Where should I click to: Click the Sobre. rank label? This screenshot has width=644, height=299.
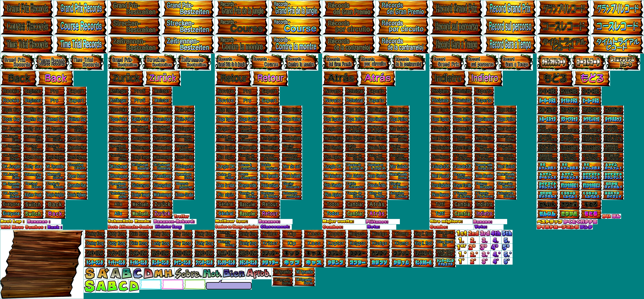188,274
